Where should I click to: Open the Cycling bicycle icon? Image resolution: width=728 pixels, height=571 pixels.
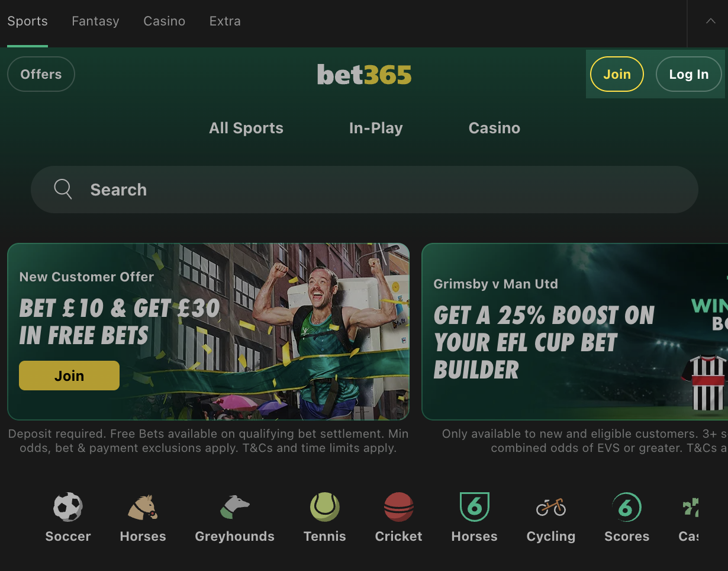tap(551, 507)
